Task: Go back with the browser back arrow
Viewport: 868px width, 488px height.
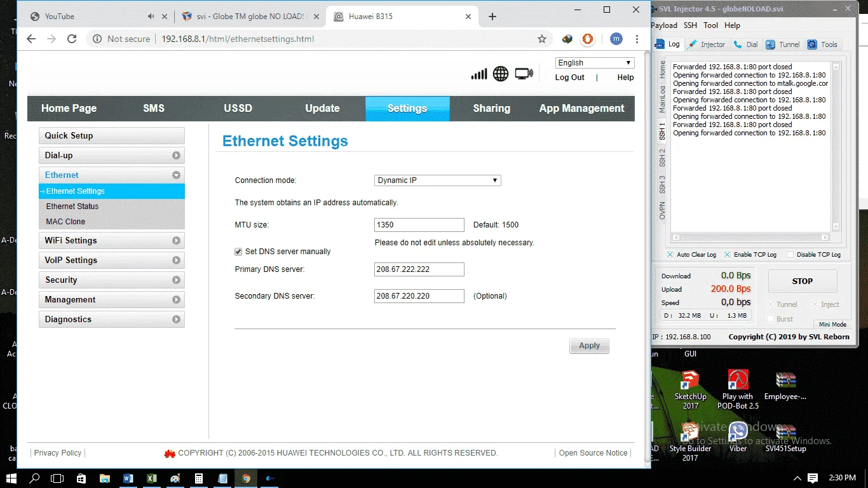Action: pyautogui.click(x=31, y=39)
